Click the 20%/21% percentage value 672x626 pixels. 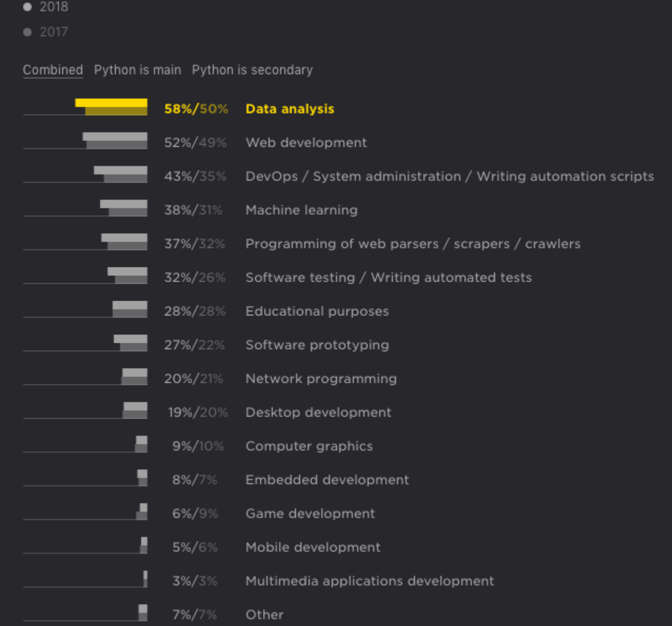pyautogui.click(x=193, y=379)
